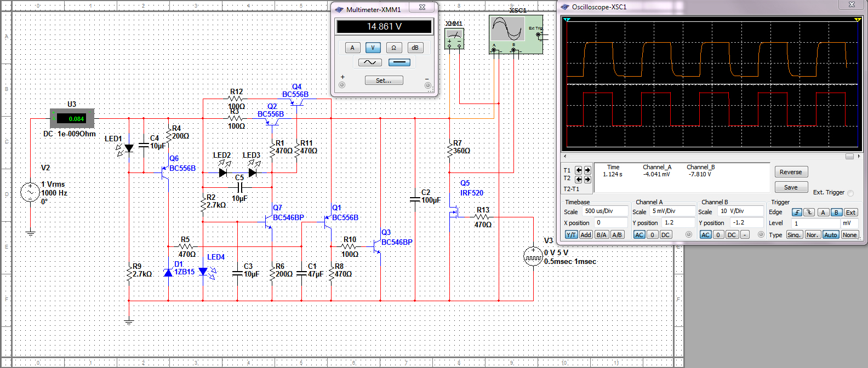Enable B/A display mode in Timebase
Image resolution: width=868 pixels, height=368 pixels.
click(x=601, y=235)
